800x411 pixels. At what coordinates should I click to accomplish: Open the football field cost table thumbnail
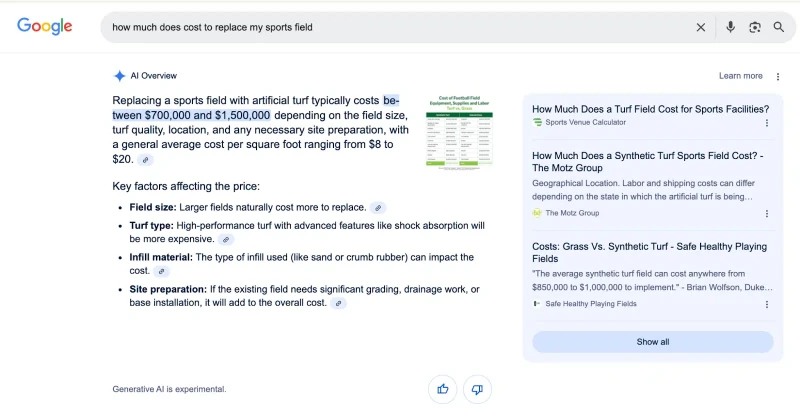click(x=459, y=132)
